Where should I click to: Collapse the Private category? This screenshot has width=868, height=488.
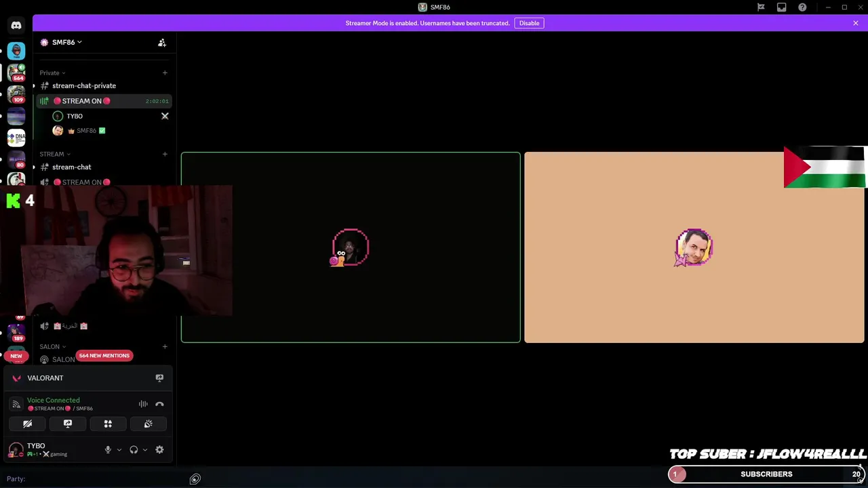pyautogui.click(x=52, y=73)
